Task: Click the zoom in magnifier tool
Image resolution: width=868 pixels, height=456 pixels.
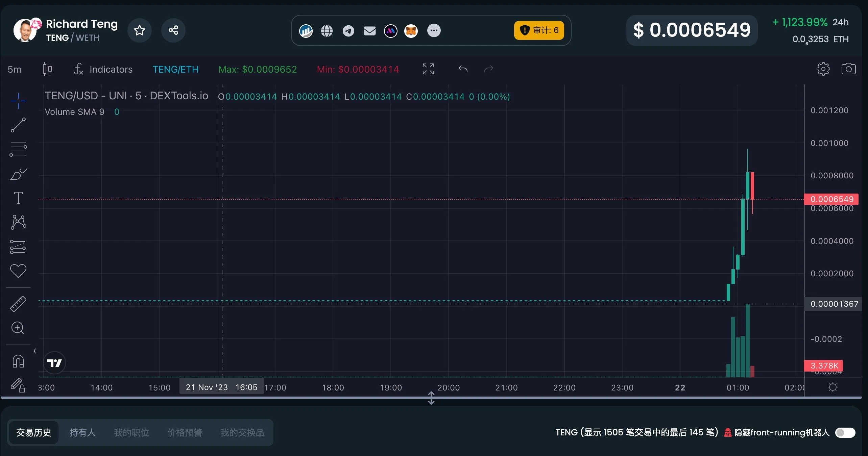Action: point(18,328)
